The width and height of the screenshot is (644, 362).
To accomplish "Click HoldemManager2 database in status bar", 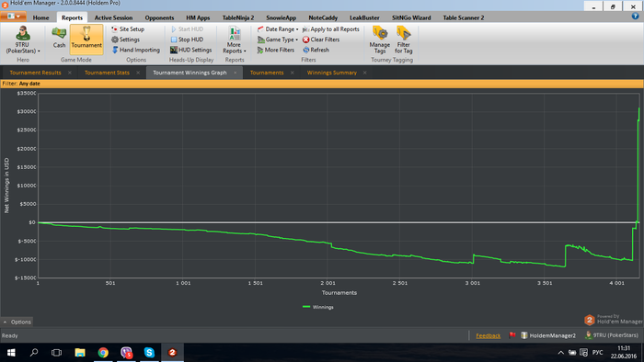I will point(548,335).
